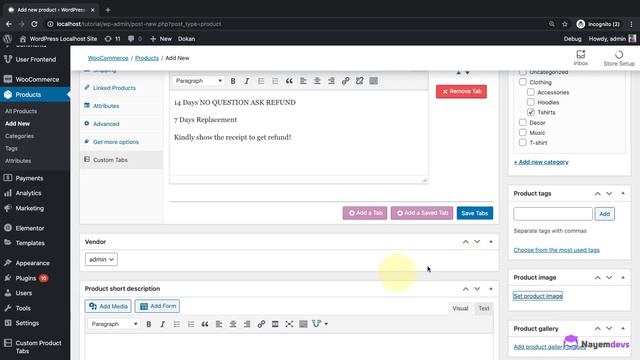
Task: Toggle bold in the custom tab editor
Action: [x=233, y=81]
